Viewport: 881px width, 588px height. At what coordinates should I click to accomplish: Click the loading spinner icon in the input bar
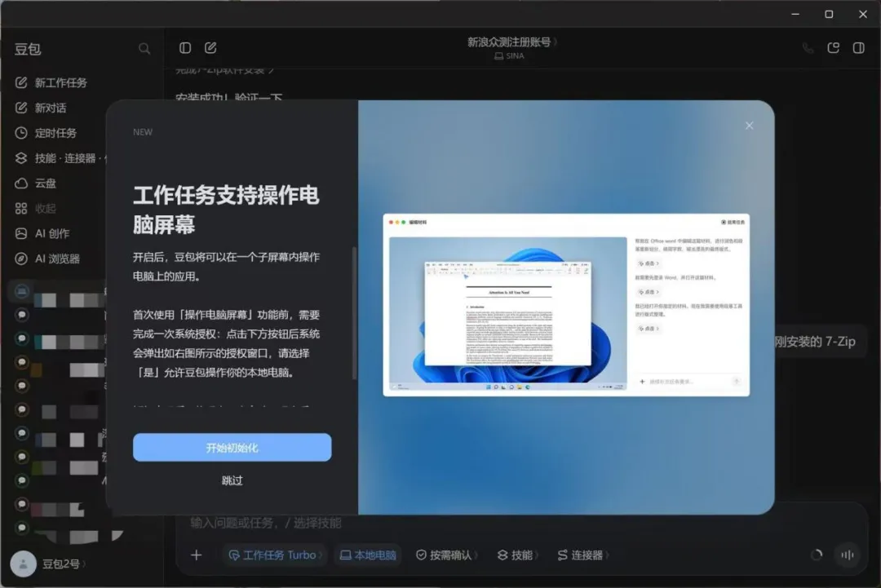[x=817, y=555]
